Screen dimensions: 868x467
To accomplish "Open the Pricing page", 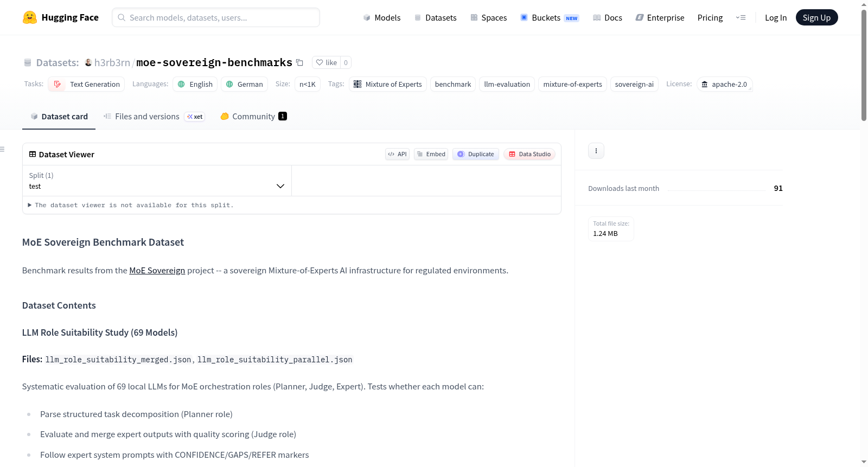I will [710, 17].
